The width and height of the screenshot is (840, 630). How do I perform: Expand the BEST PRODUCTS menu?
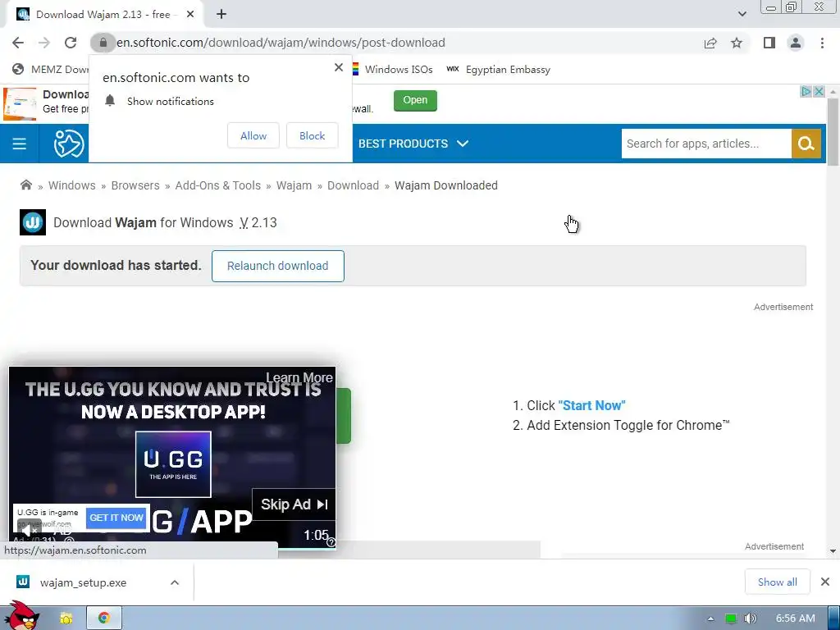pos(413,144)
